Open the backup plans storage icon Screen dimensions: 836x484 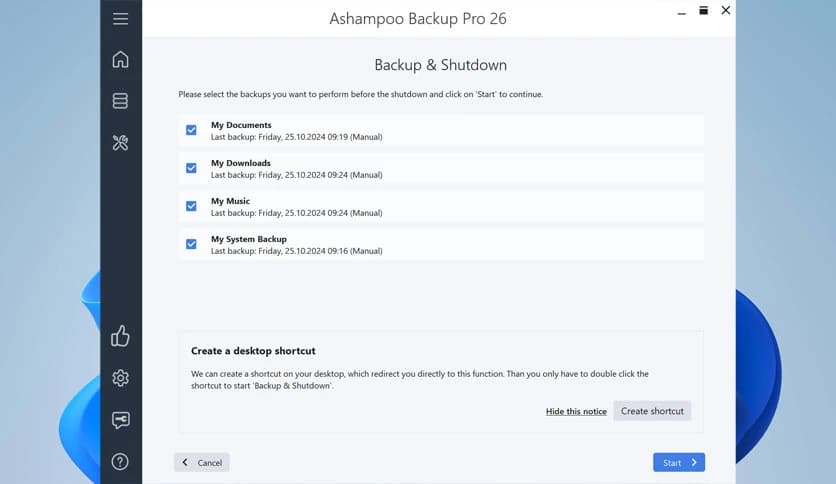coord(120,101)
